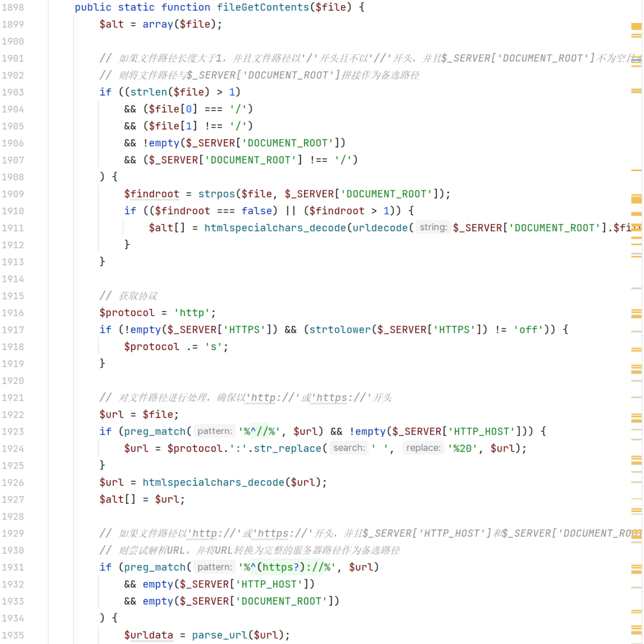Viewport: 644px width, 644px height.
Task: Click the function name fileGetContents
Action: [x=262, y=7]
